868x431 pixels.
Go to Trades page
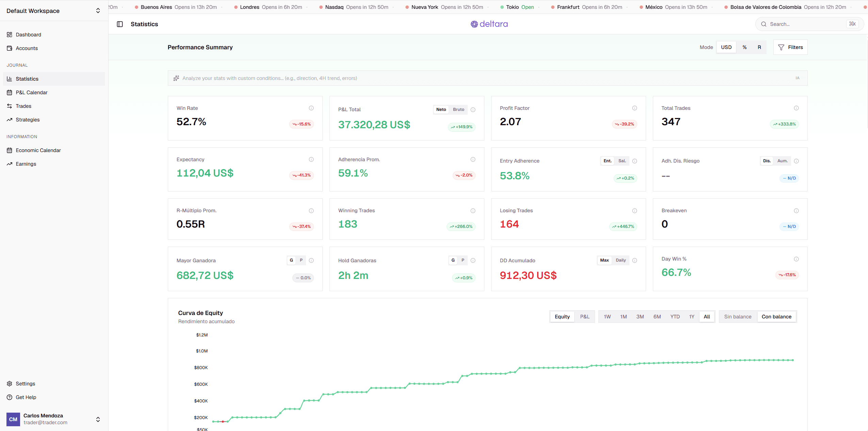click(54, 106)
